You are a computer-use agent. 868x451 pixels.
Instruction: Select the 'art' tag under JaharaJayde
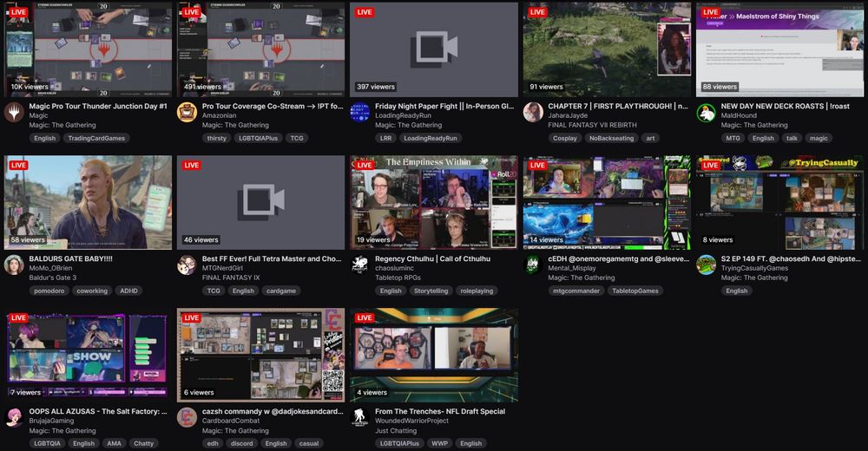650,139
